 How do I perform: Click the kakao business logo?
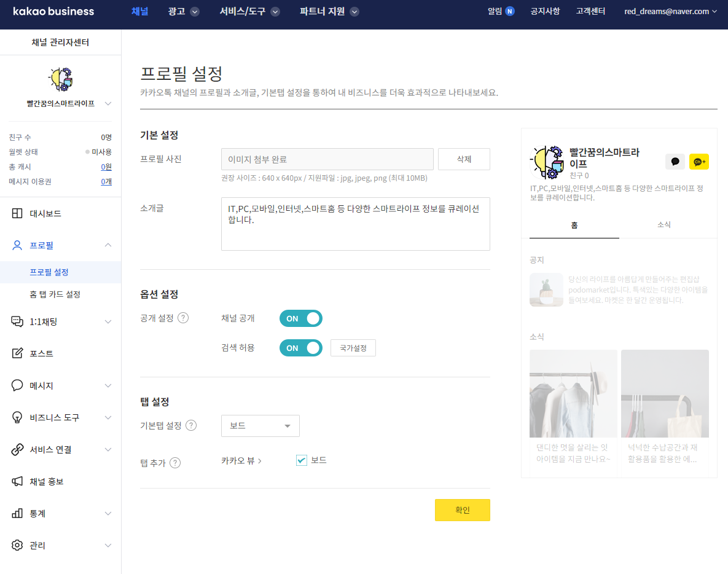click(x=53, y=12)
